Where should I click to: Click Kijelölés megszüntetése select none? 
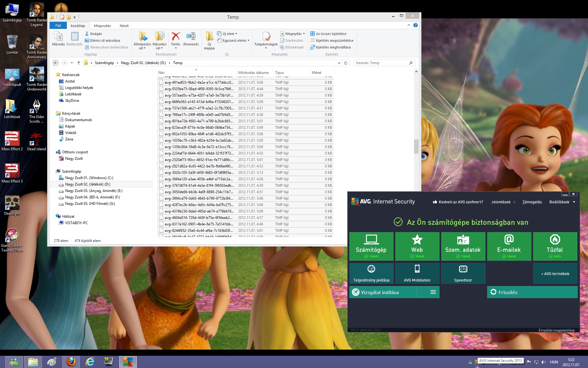332,40
